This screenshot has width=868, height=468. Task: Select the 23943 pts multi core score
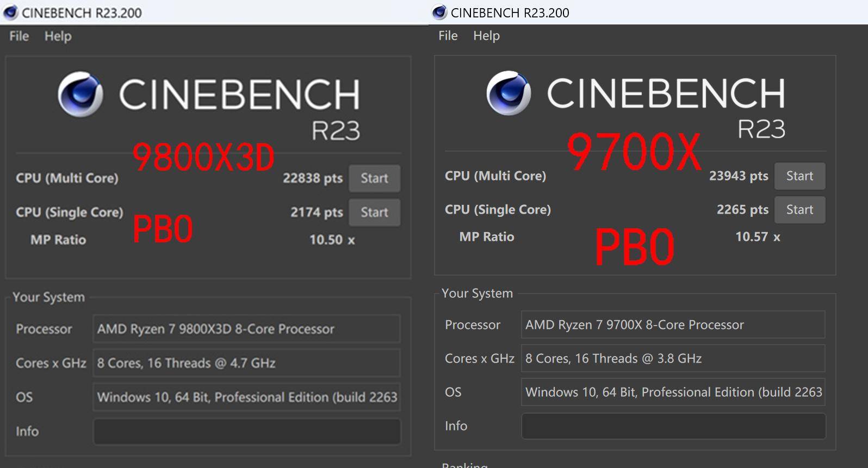click(x=739, y=176)
